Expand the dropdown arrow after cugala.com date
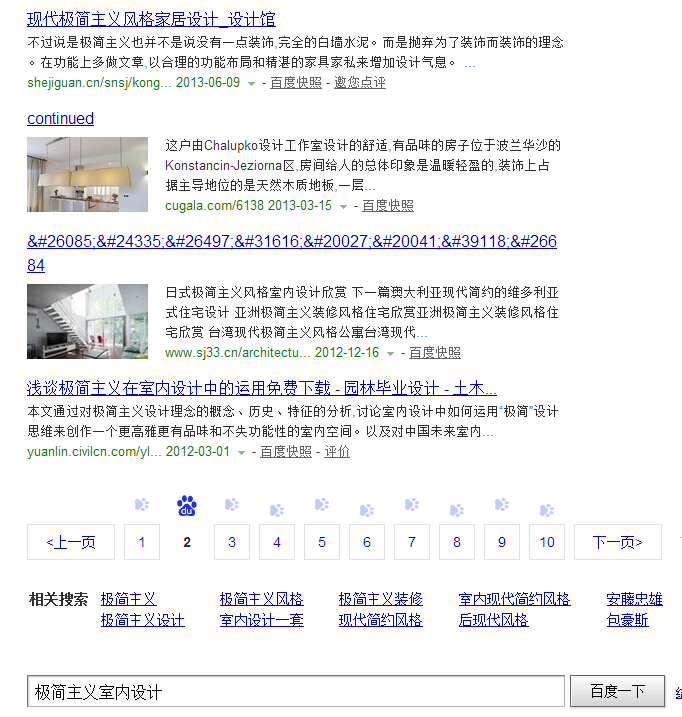 (343, 207)
